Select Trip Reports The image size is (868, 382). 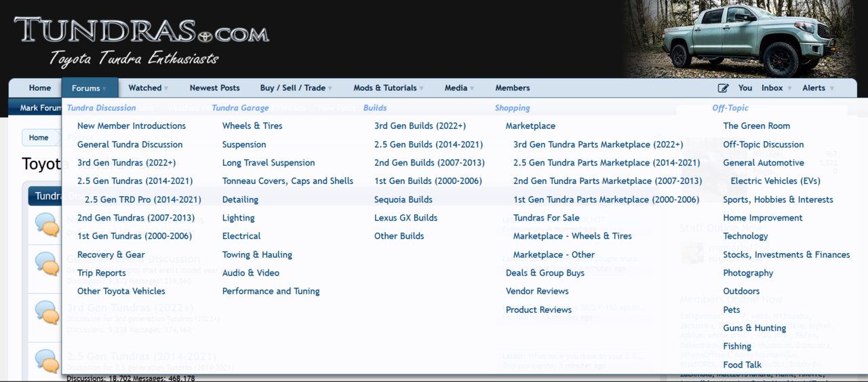point(102,273)
